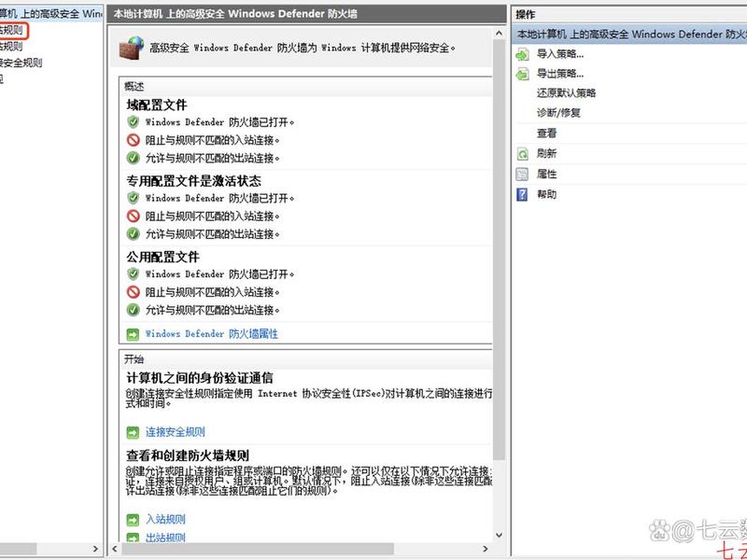Click green shield icon under 域配置文件

tap(133, 122)
